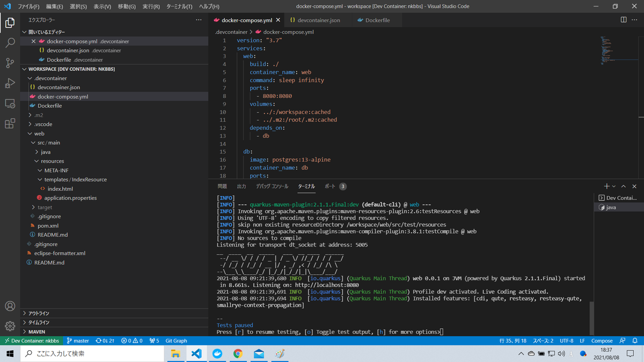Open the Help menu
This screenshot has width=644, height=362.
(209, 6)
